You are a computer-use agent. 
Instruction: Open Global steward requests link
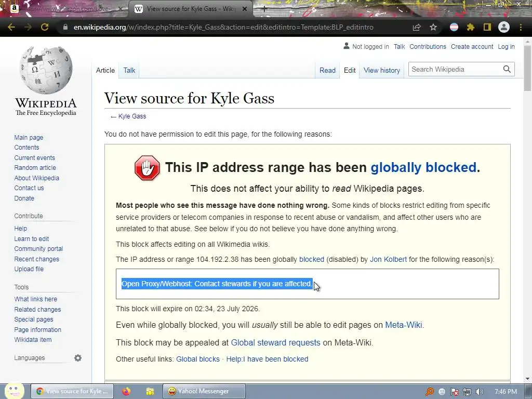pyautogui.click(x=275, y=342)
